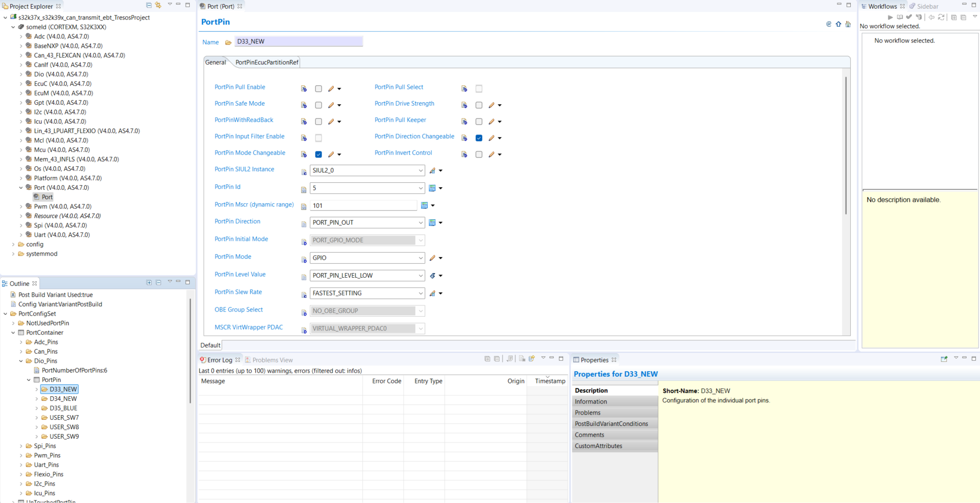Image resolution: width=980 pixels, height=503 pixels.
Task: Click the checkmark validate icon in Workflows toolbar
Action: click(x=909, y=17)
